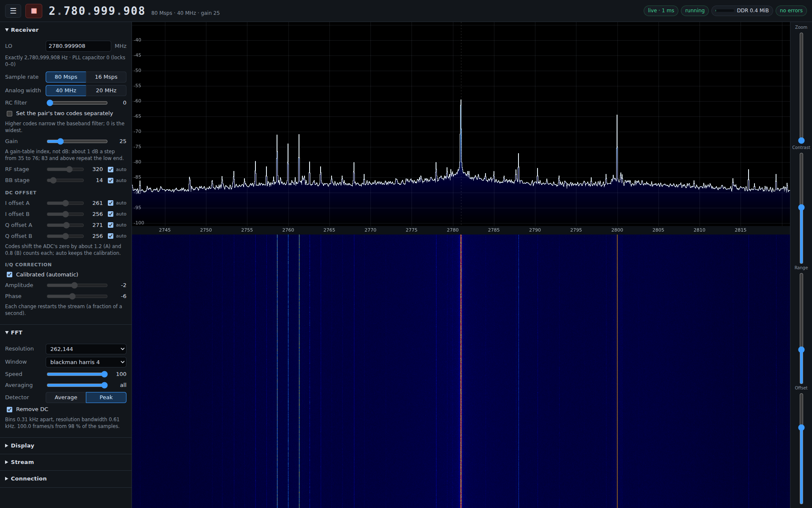Adjust the vertical Range slider

pyautogui.click(x=801, y=328)
